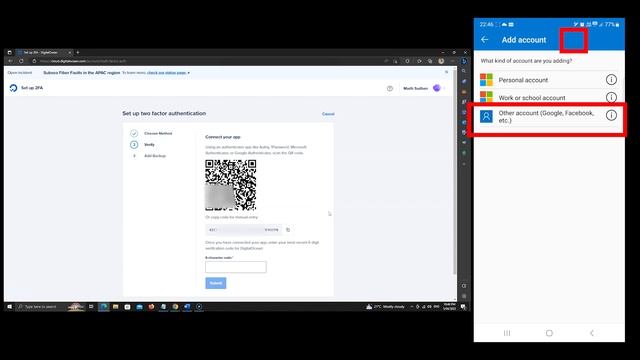Open the browser profile avatar icon

[441, 61]
